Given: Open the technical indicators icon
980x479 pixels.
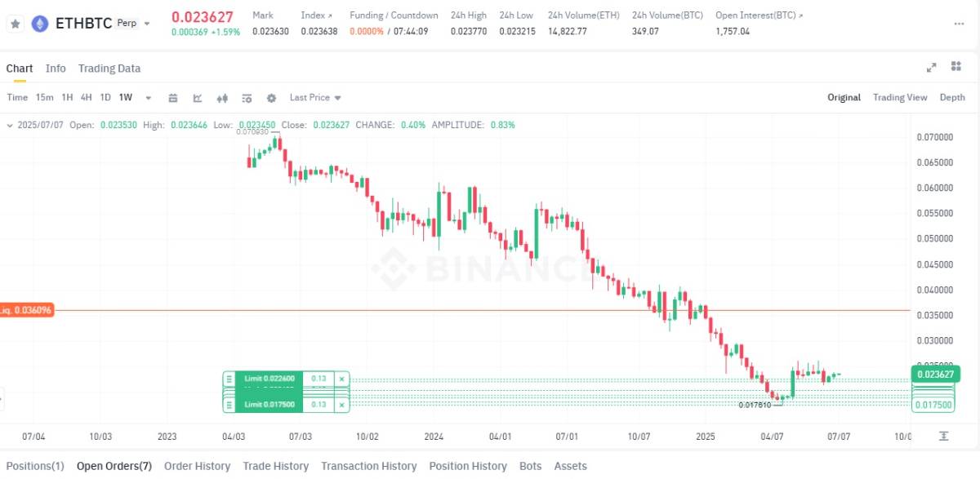Looking at the screenshot, I should [198, 98].
